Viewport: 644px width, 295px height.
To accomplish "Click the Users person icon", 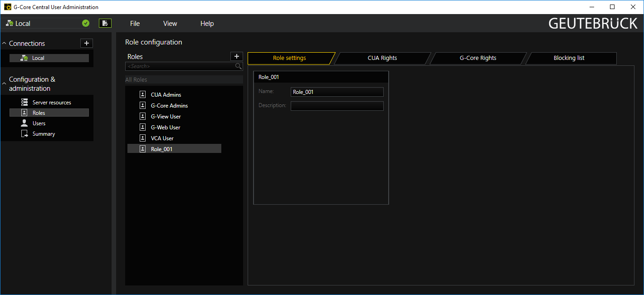I will (24, 123).
